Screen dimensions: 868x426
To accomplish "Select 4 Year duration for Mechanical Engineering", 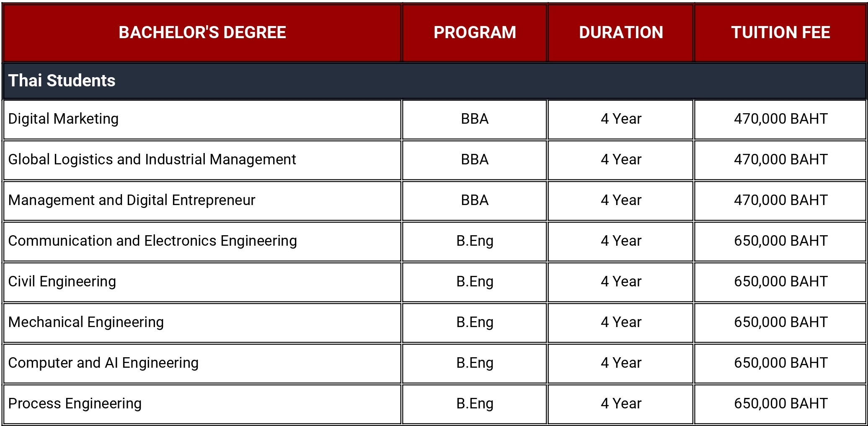I will point(621,323).
